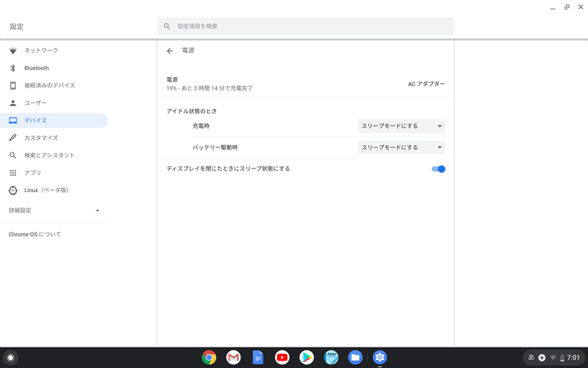Click the アイドル状態のとき heading
588x368 pixels.
point(192,111)
